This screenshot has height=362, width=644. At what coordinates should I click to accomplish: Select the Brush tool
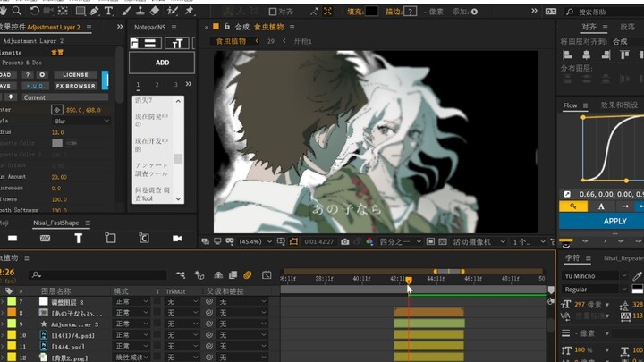pos(126,11)
